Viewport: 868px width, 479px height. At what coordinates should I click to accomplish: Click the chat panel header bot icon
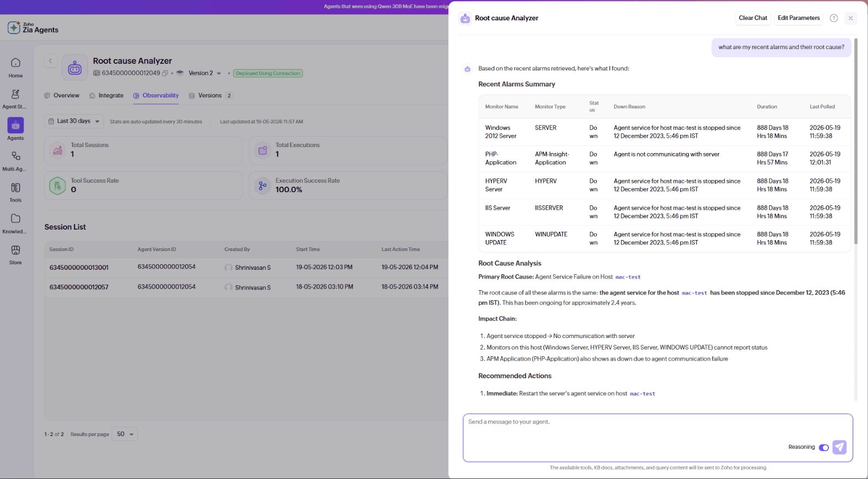(465, 18)
